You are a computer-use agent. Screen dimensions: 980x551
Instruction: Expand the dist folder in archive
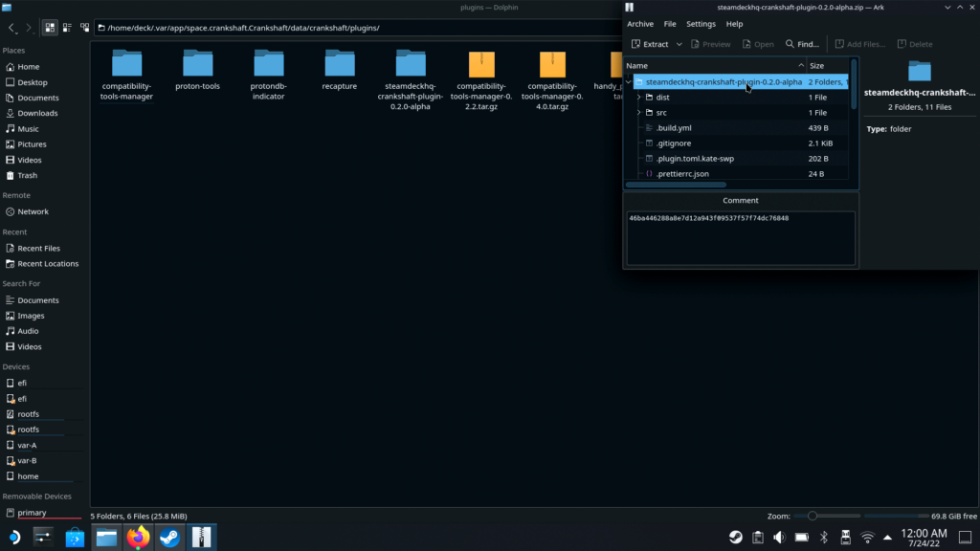(638, 98)
